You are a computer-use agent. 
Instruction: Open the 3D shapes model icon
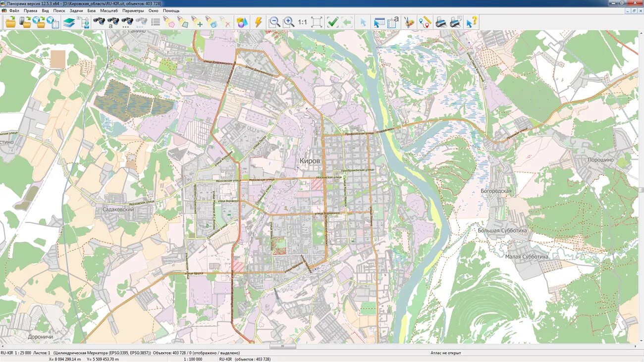[242, 22]
